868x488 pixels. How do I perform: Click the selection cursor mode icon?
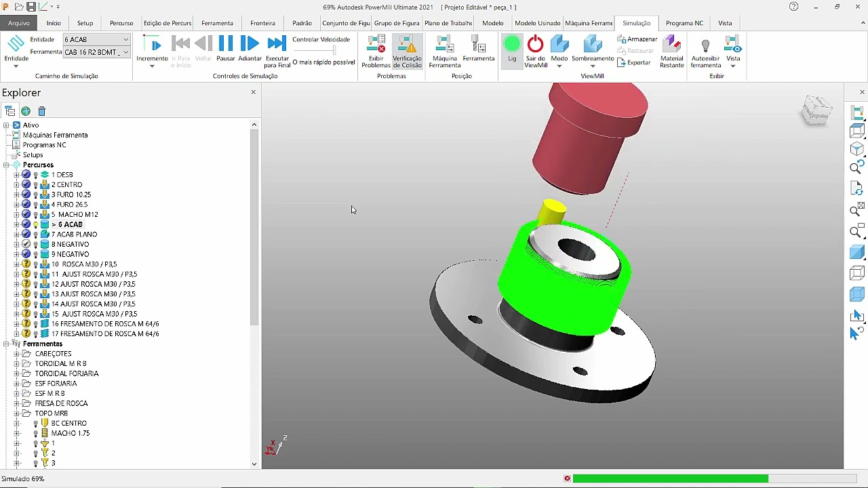tap(857, 315)
